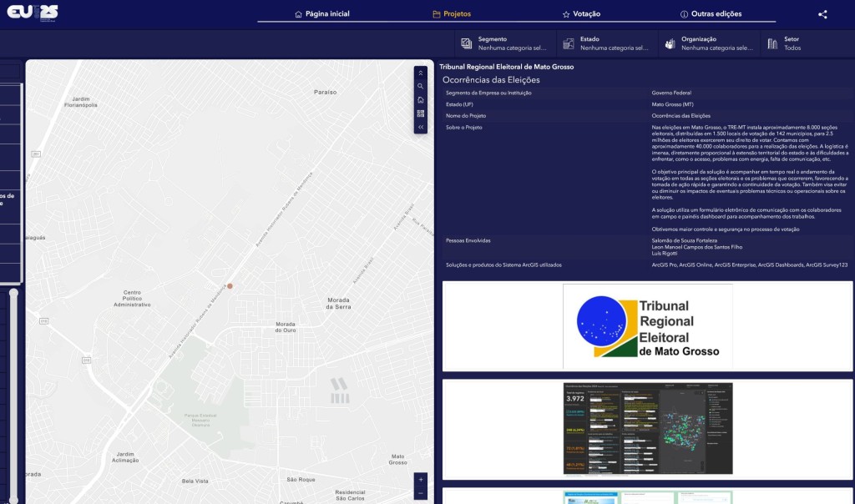Click the share icon in top bar
Image resolution: width=855 pixels, height=504 pixels.
pyautogui.click(x=822, y=14)
